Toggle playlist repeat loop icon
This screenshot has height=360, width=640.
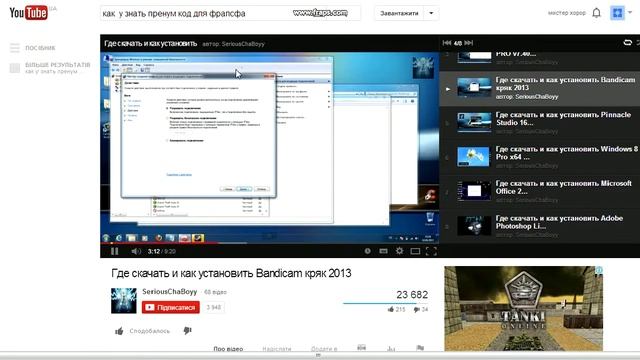coord(628,43)
